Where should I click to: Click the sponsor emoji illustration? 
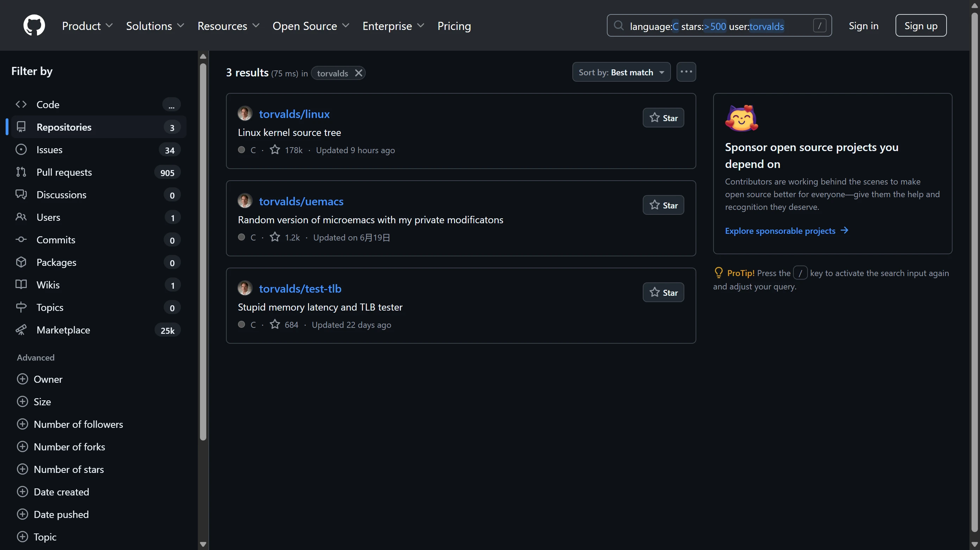[x=741, y=118]
